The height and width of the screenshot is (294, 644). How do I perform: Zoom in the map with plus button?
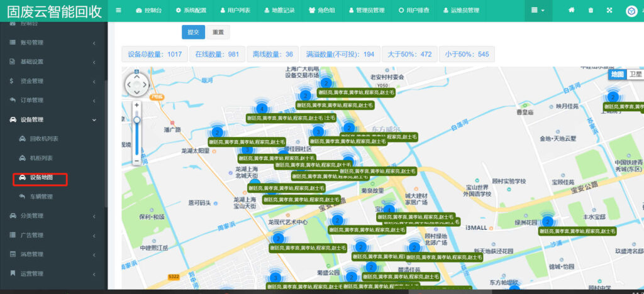click(136, 105)
